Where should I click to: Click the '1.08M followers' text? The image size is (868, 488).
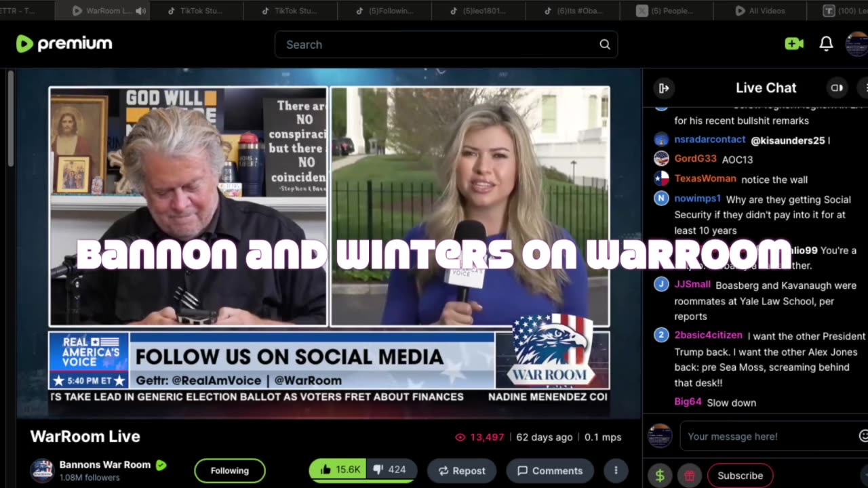point(90,477)
